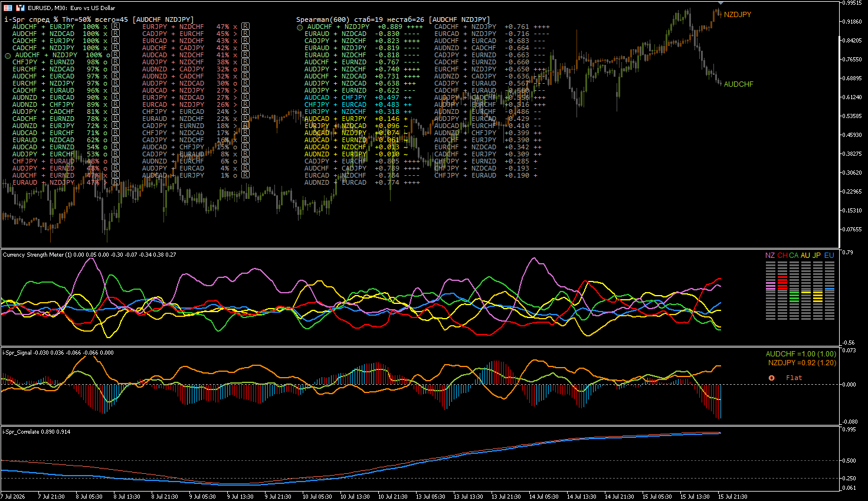Click the R button for EURCHF + NZDCAD 97%

tap(116, 69)
